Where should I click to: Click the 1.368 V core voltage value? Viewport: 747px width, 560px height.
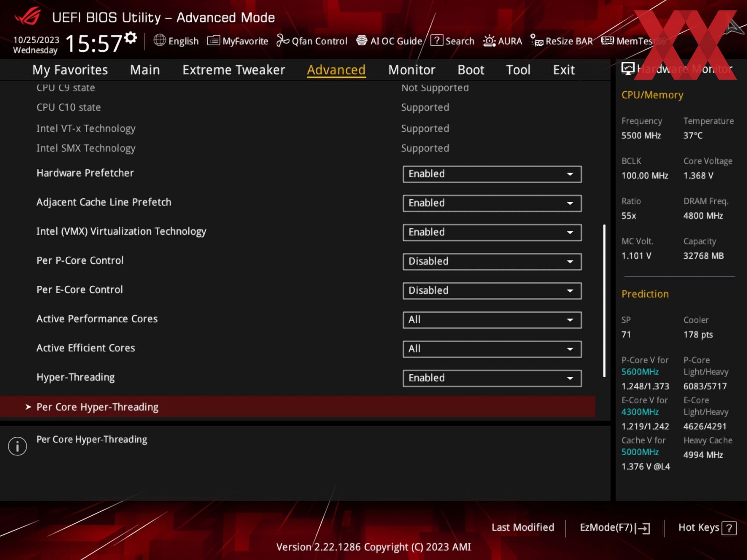pos(698,176)
